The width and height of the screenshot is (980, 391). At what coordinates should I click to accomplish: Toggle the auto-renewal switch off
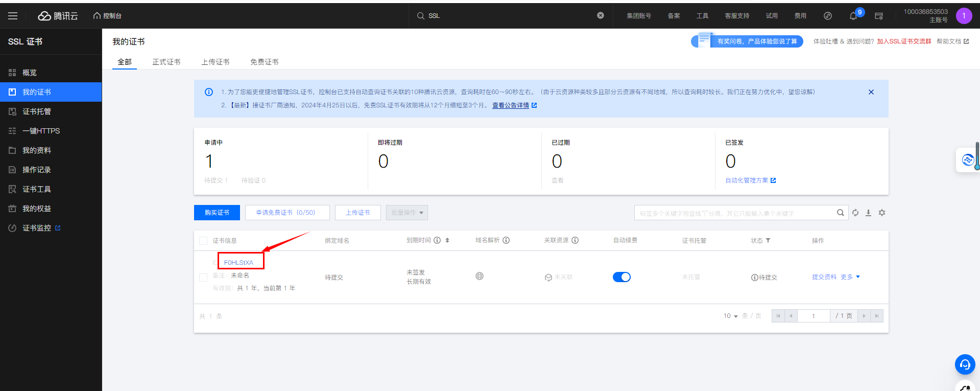click(x=622, y=277)
